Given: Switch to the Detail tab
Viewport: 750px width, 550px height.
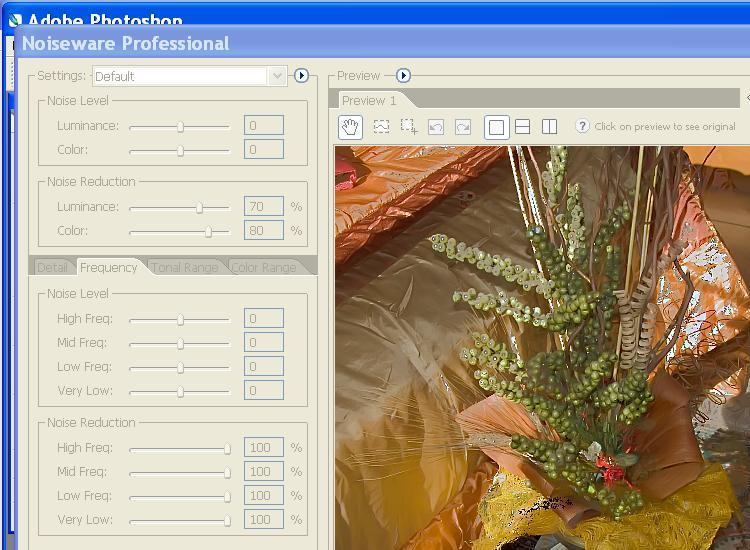Looking at the screenshot, I should 52,267.
